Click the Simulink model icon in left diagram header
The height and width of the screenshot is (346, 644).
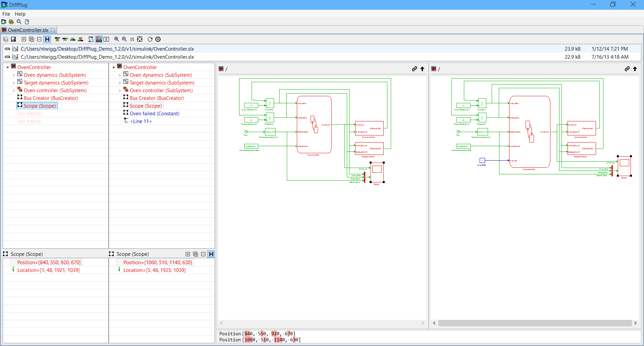(221, 69)
